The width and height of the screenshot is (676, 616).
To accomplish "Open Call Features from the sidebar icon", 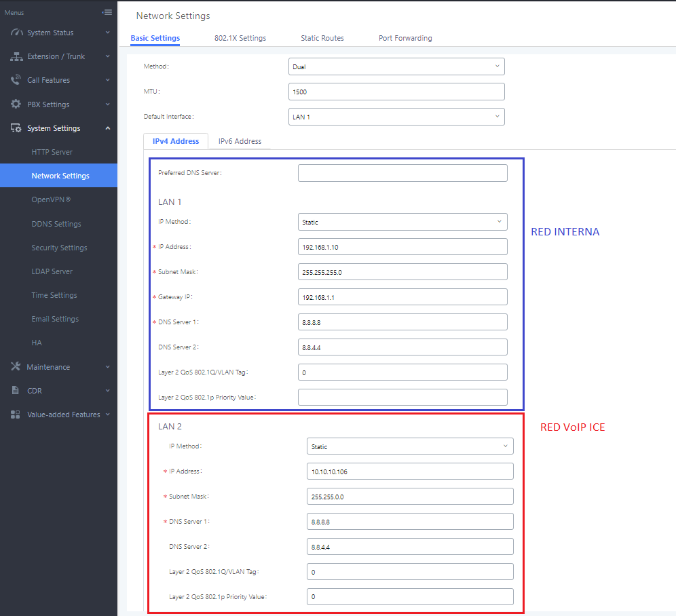I will pyautogui.click(x=16, y=80).
